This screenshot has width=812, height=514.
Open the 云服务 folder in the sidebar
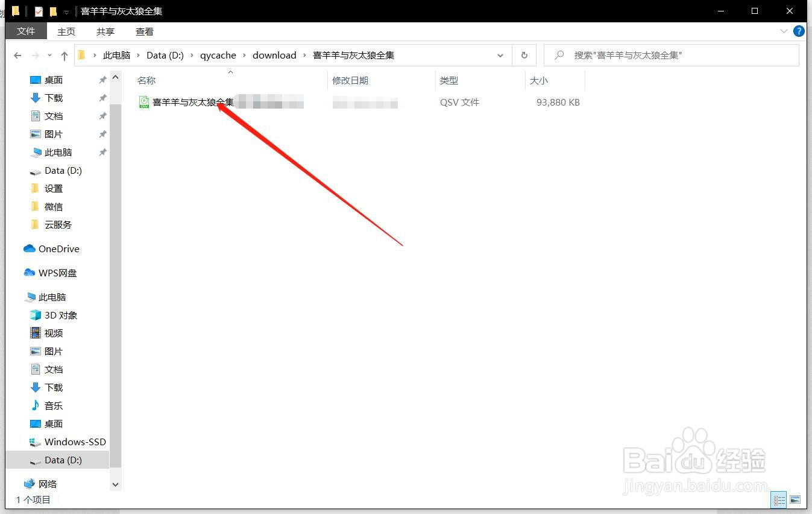tap(58, 224)
